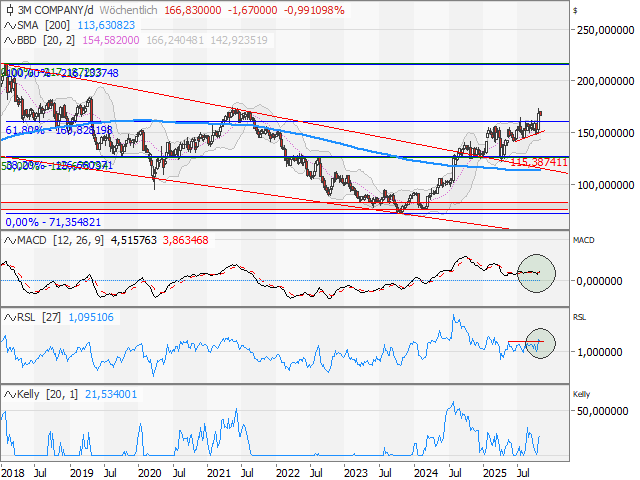Click the price change -1,670000
Image resolution: width=640 pixels, height=480 pixels.
(252, 10)
